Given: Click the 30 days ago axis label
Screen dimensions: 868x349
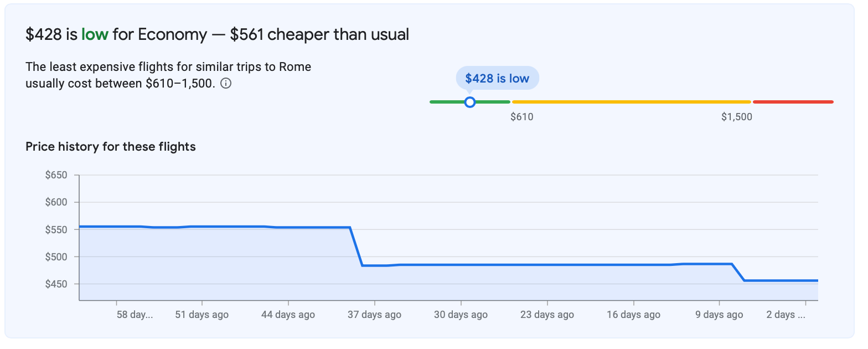Looking at the screenshot, I should pyautogui.click(x=461, y=315).
